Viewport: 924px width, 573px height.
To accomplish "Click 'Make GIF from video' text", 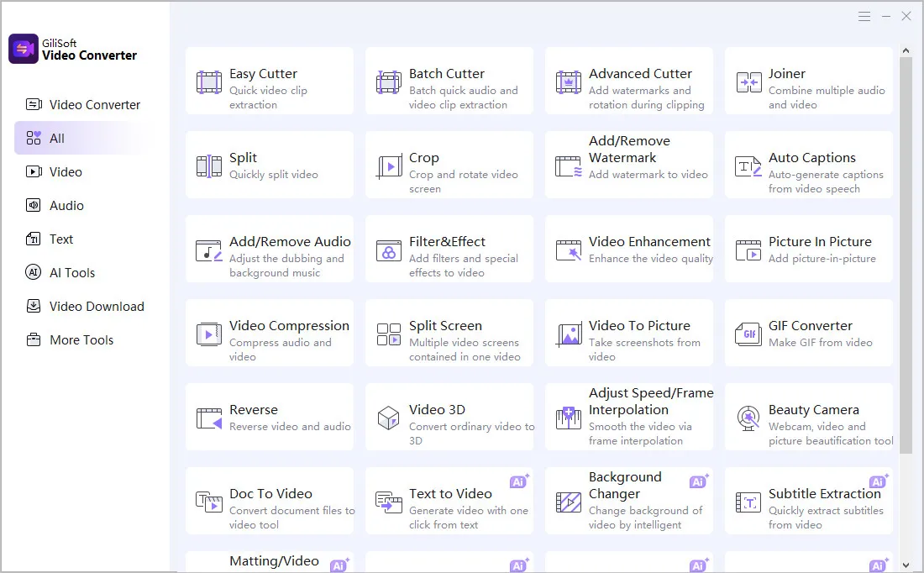I will [821, 343].
